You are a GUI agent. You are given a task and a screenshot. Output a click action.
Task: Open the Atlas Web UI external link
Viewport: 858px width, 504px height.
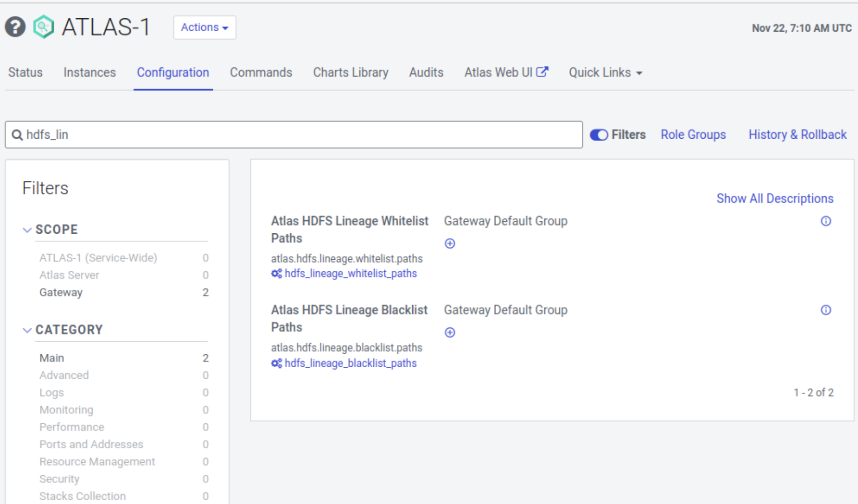506,72
